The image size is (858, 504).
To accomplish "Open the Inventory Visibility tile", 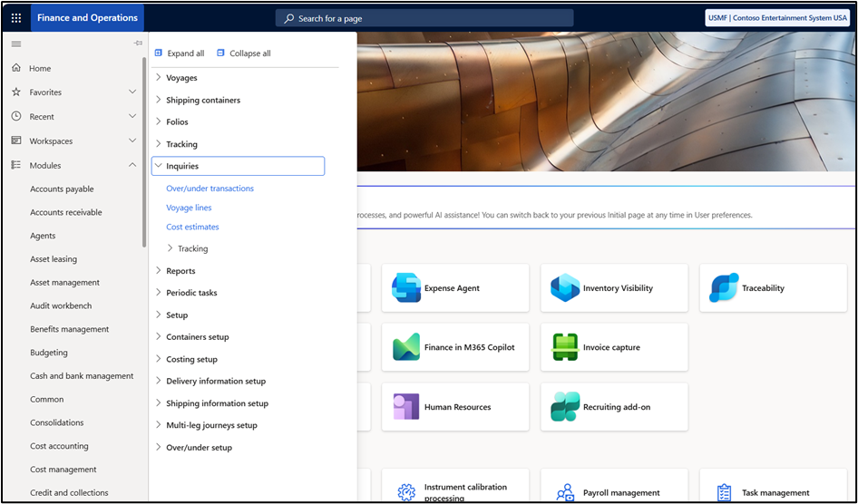I will [614, 288].
